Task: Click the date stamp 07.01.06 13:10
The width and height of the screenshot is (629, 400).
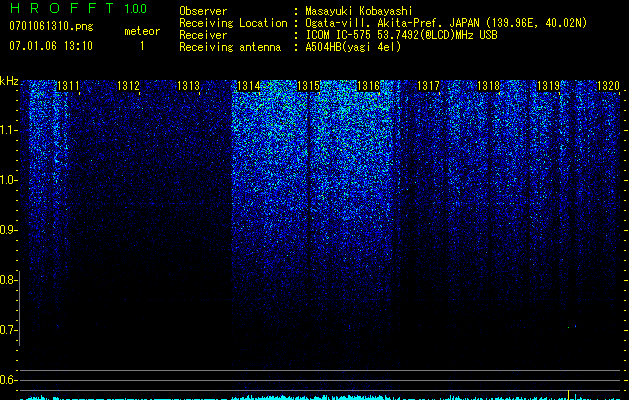Action: pyautogui.click(x=51, y=46)
